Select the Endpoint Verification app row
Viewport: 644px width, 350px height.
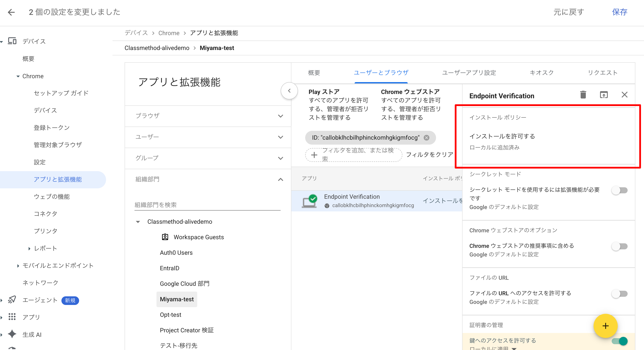(377, 201)
